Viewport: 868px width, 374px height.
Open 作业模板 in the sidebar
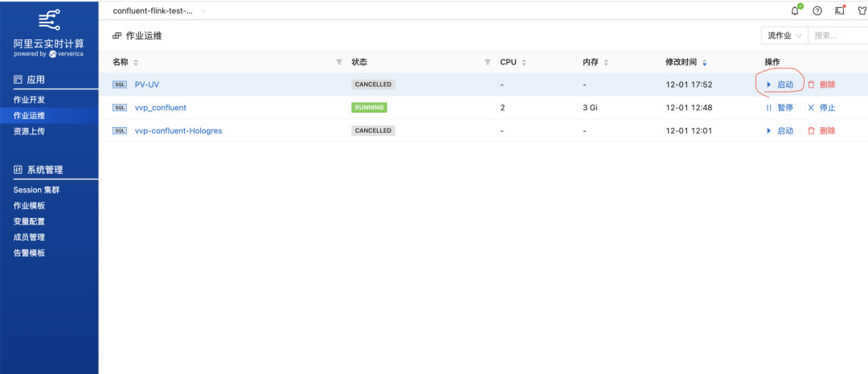coord(30,206)
